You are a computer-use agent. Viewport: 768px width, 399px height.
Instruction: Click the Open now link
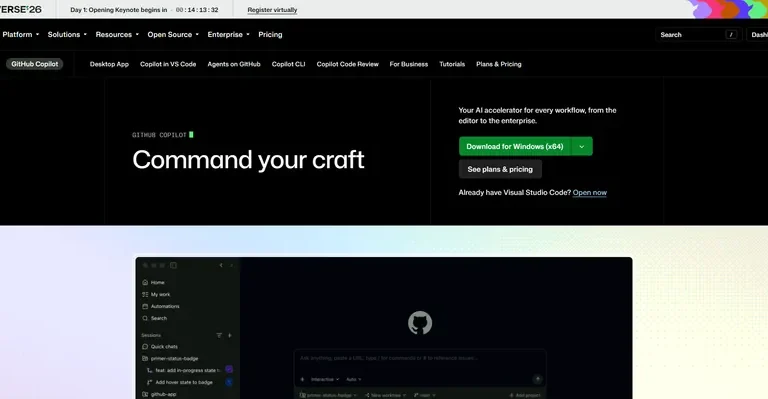[x=590, y=193]
